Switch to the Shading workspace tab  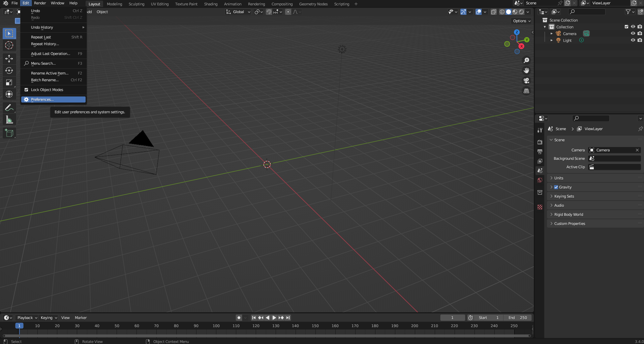(211, 4)
